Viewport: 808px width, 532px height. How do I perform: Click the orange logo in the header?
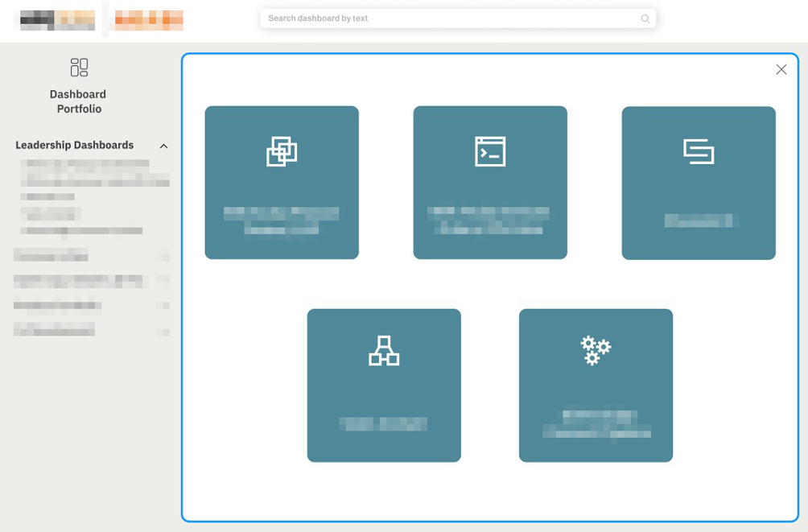point(149,19)
